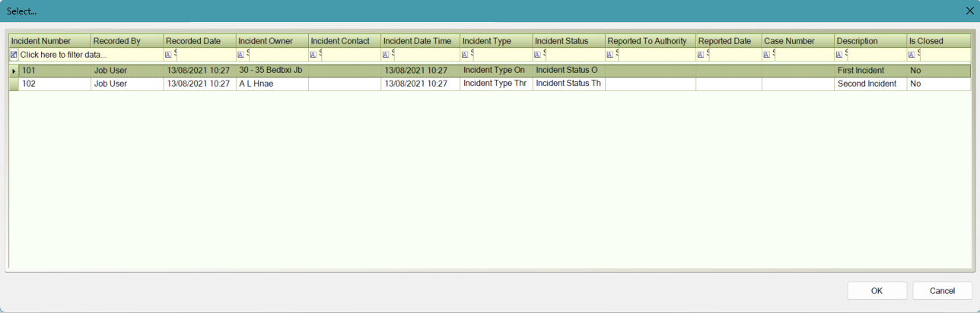Click the Case Number filter operator icon

pyautogui.click(x=767, y=55)
